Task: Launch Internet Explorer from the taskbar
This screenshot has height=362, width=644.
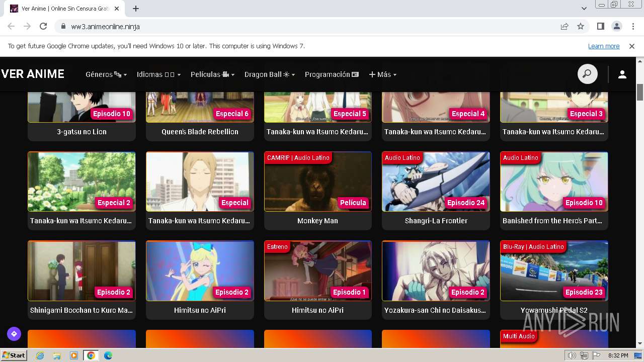Action: [40, 355]
